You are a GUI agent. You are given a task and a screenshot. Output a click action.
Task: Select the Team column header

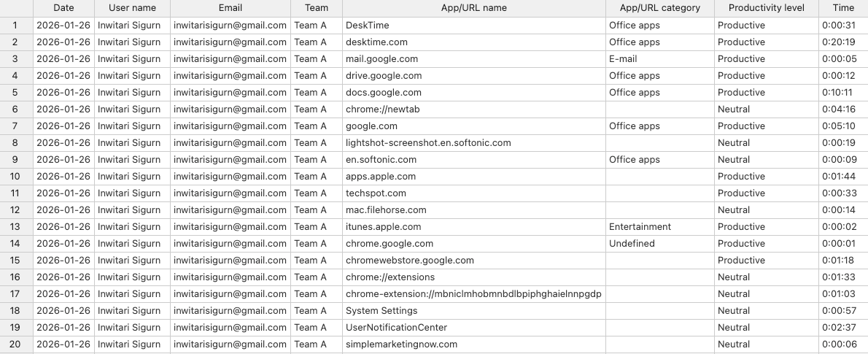click(x=317, y=8)
